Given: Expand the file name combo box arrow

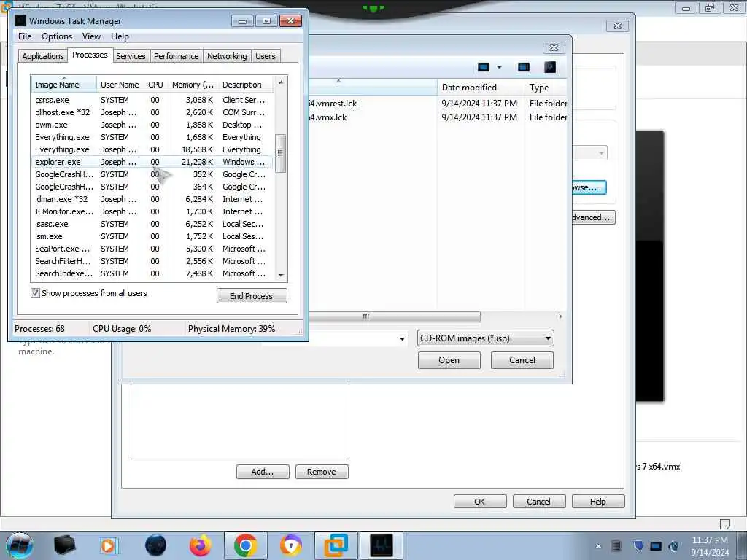Looking at the screenshot, I should (x=402, y=338).
